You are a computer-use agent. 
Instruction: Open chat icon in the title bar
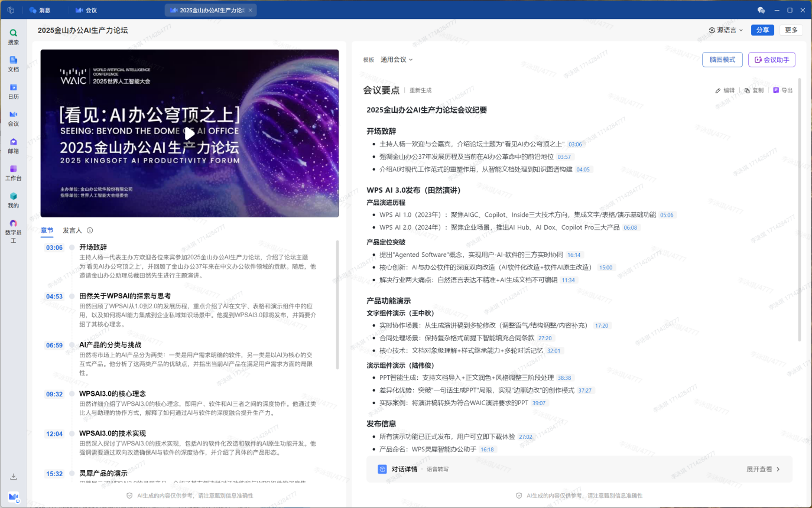761,11
